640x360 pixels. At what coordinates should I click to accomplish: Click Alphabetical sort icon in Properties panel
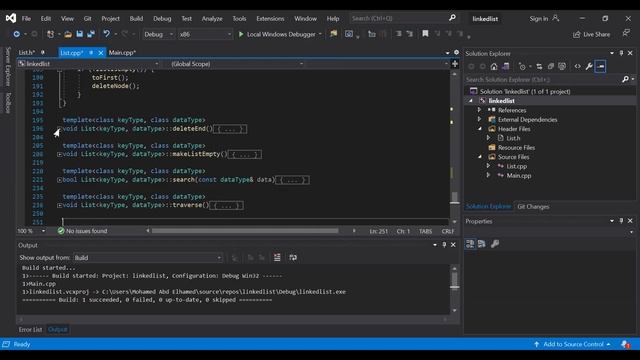pos(482,244)
